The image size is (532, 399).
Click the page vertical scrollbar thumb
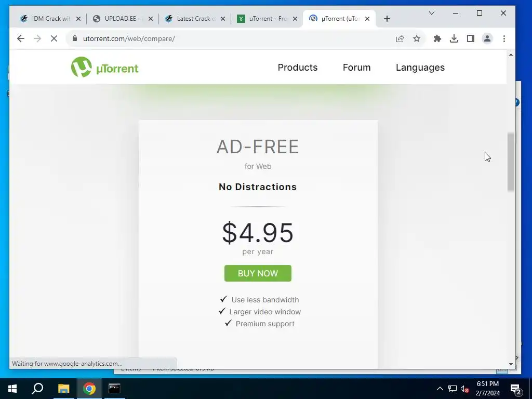click(x=511, y=162)
